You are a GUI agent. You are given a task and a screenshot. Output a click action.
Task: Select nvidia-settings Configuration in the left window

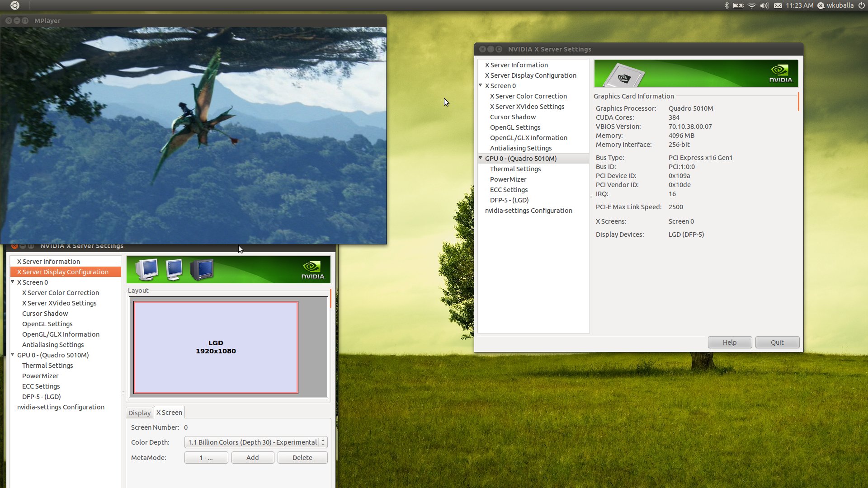point(61,407)
